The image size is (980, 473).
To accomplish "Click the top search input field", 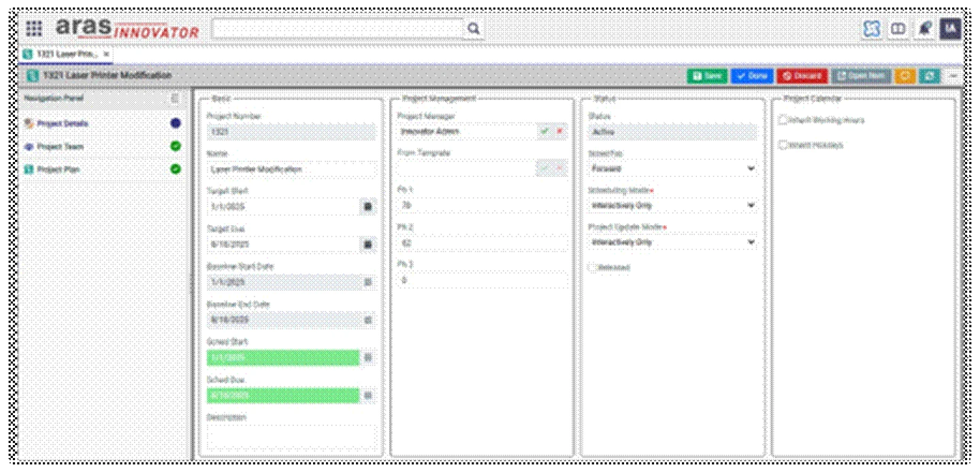I will coord(339,29).
